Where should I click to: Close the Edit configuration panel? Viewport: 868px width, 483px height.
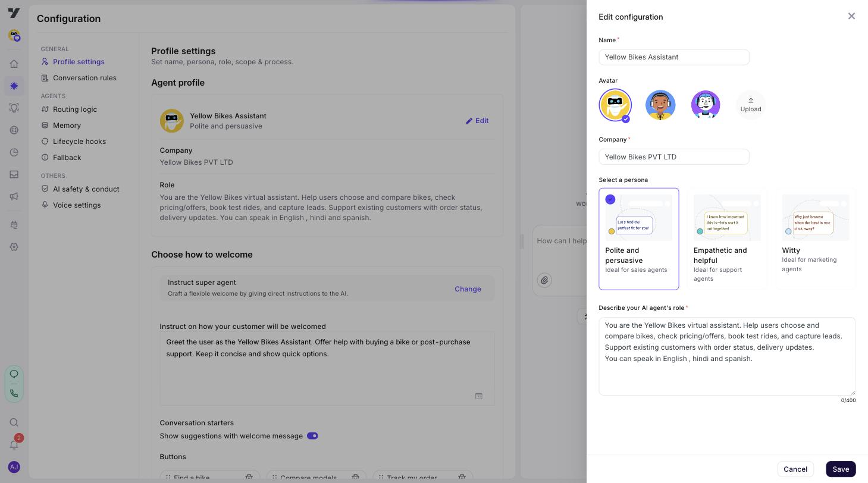pyautogui.click(x=851, y=16)
